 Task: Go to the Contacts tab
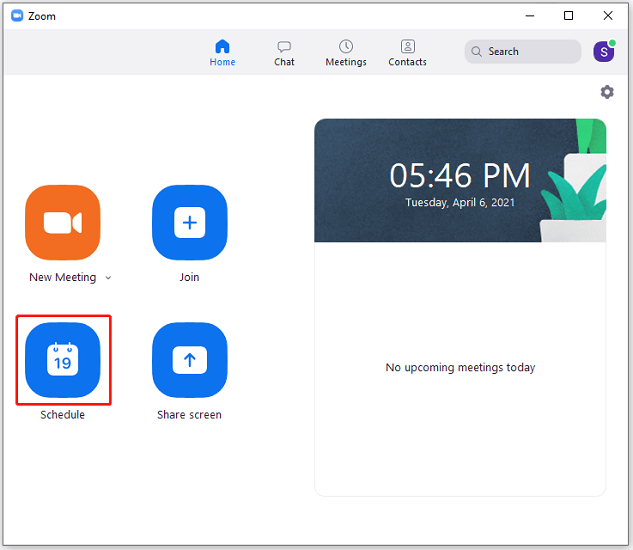point(407,53)
